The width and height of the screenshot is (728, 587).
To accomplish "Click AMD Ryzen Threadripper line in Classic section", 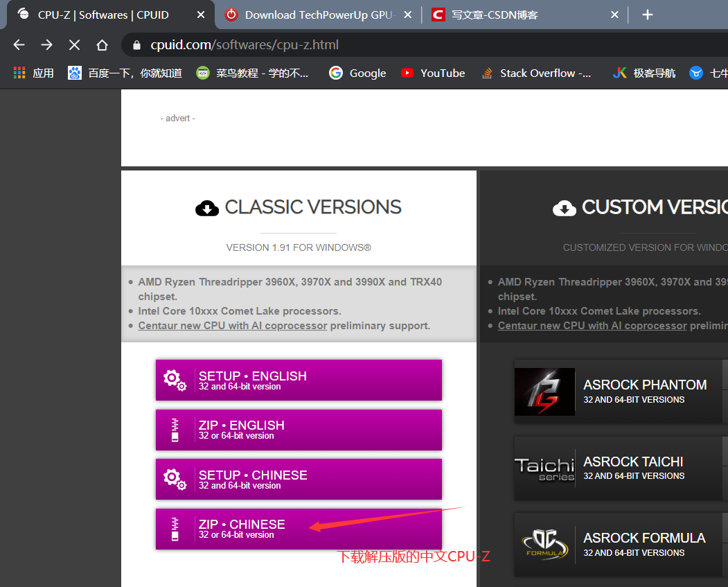I will tap(290, 289).
